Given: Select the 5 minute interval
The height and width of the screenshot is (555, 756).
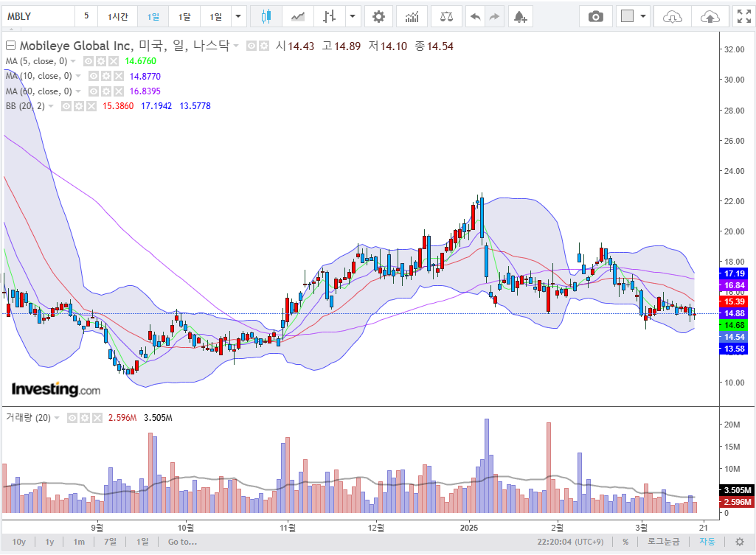Looking at the screenshot, I should click(86, 17).
